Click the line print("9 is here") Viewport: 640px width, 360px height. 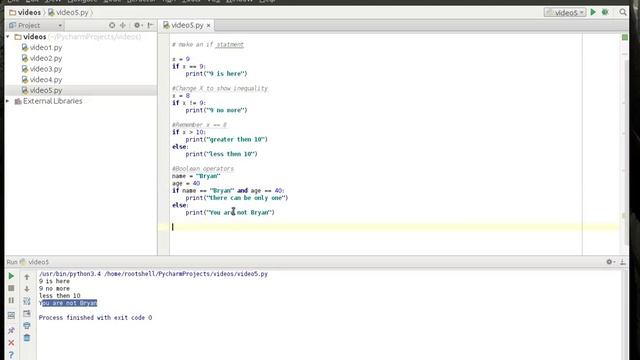(216, 74)
